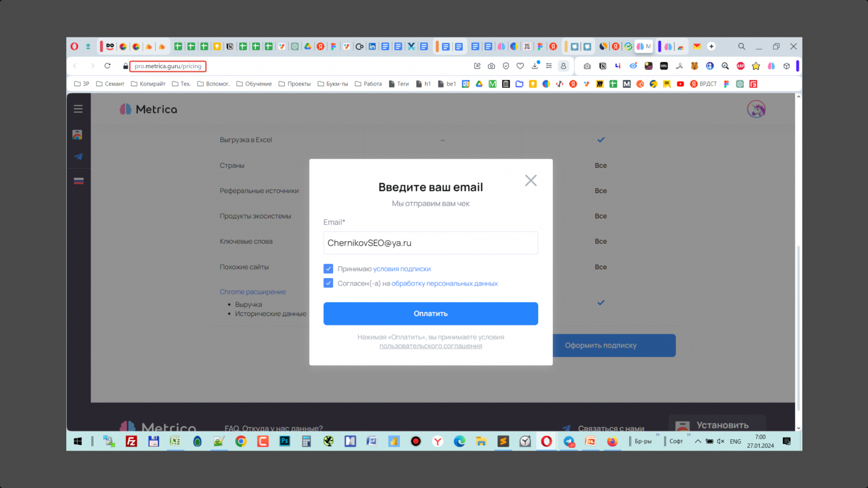The image size is (868, 488).
Task: Open the «Вспомог.» bookmarks folder
Action: [x=213, y=84]
